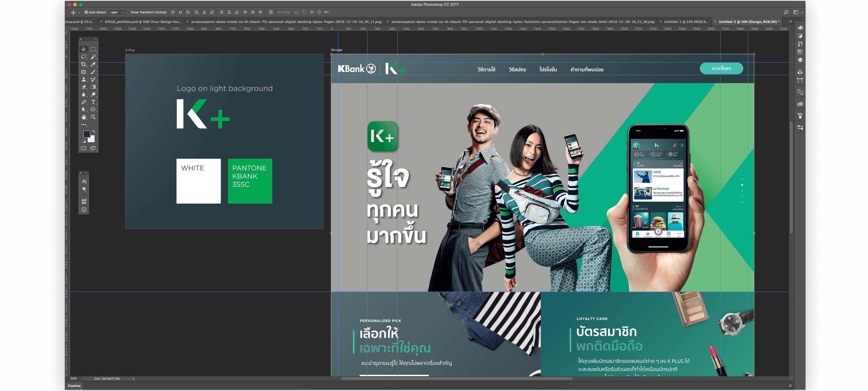Select the Hand tool
The height and width of the screenshot is (391, 868).
click(84, 117)
